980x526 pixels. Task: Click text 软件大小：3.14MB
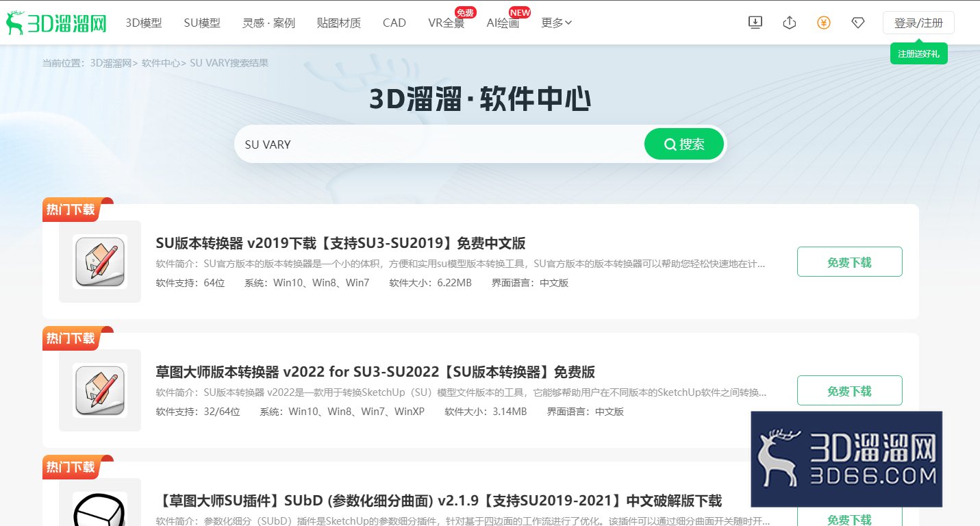pyautogui.click(x=486, y=412)
